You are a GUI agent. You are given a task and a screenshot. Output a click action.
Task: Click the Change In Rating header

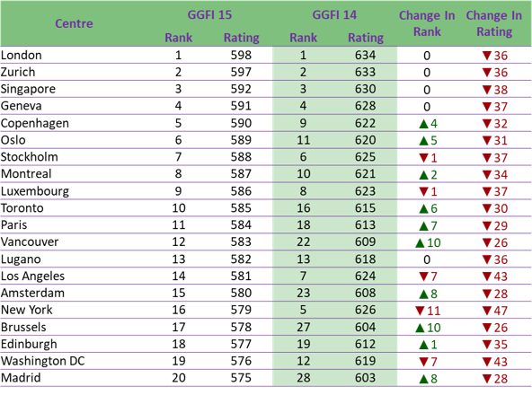494,23
